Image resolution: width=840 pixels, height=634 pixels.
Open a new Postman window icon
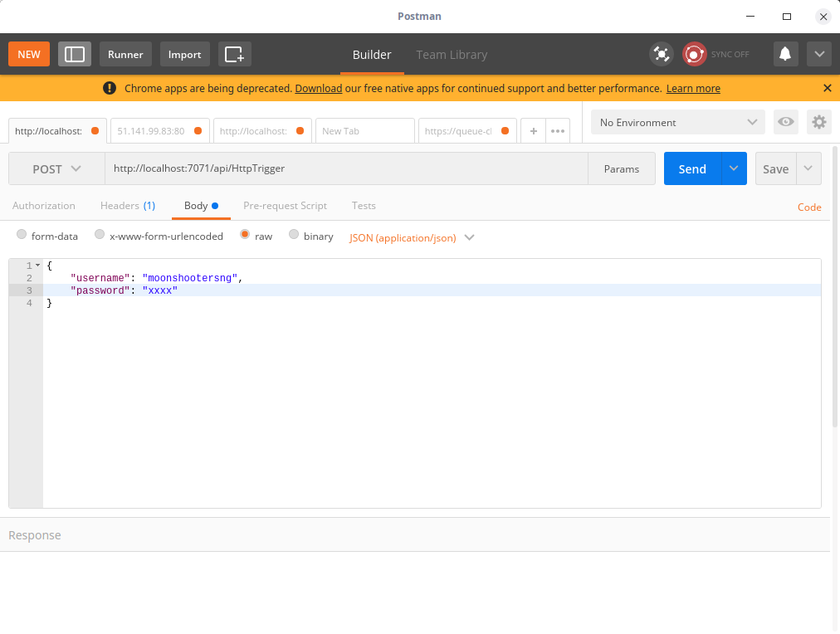[234, 53]
